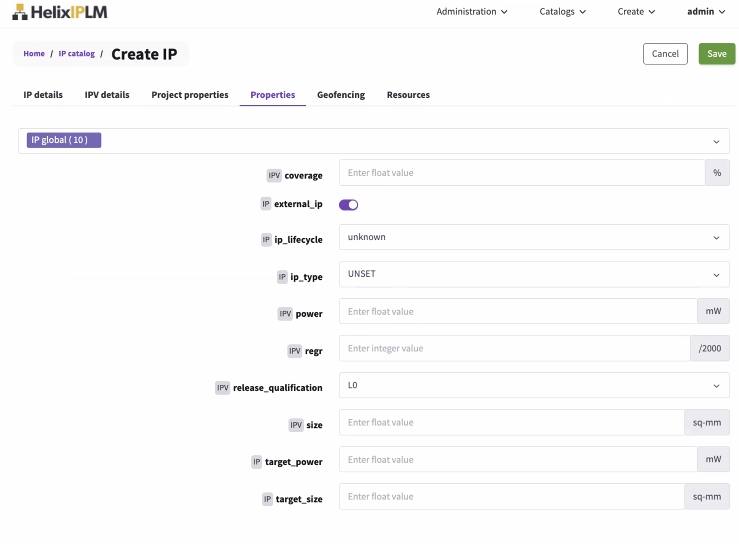Click the Save button
739x544 pixels.
pos(716,54)
